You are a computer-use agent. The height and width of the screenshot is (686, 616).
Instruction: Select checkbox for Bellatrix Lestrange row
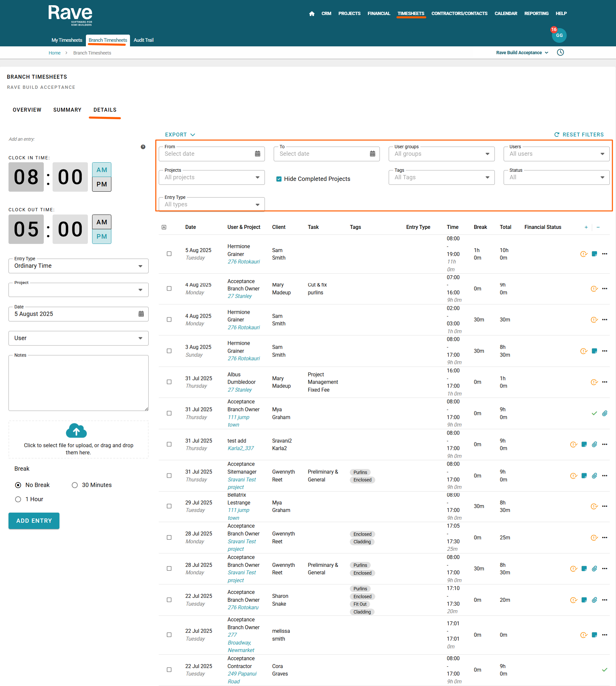[169, 506]
